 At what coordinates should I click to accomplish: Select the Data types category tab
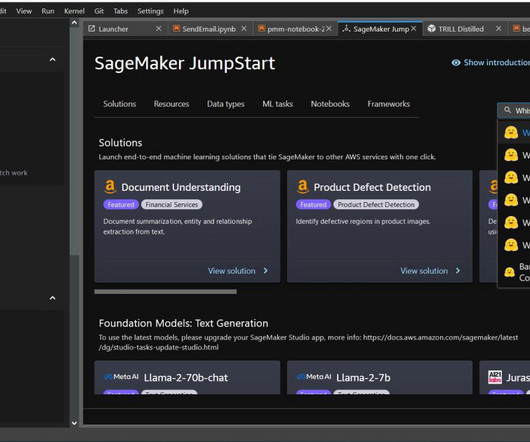click(x=226, y=104)
